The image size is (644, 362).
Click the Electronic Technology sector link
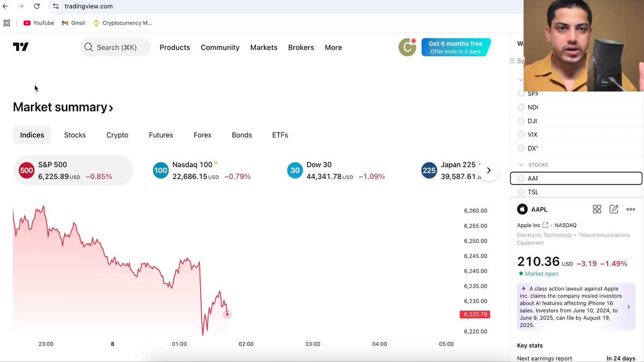(545, 235)
